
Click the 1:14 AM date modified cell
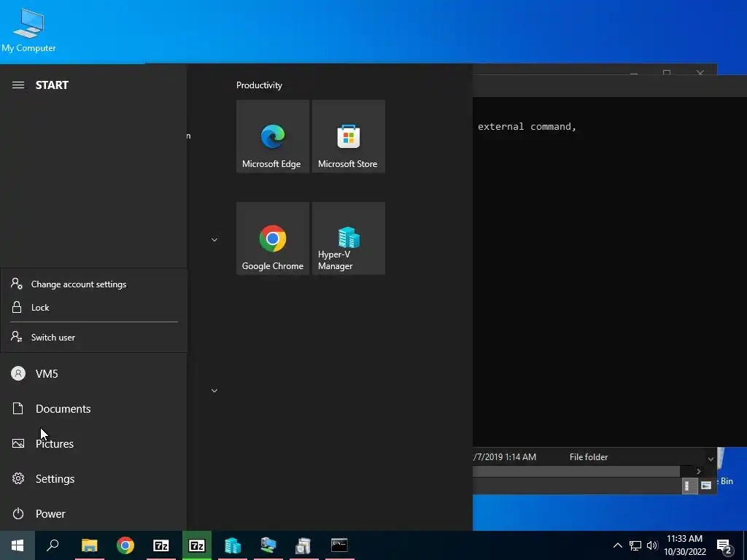[x=505, y=456]
